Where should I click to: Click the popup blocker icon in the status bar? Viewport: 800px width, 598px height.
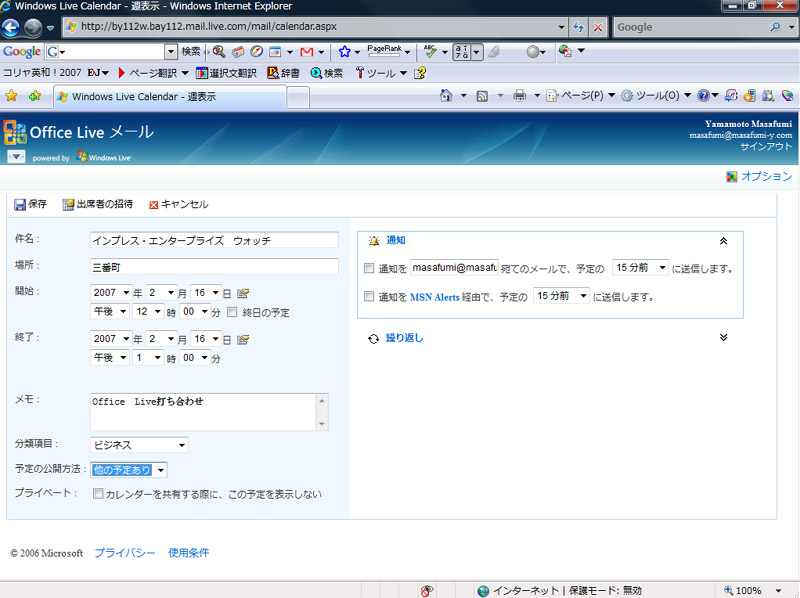pos(427,590)
